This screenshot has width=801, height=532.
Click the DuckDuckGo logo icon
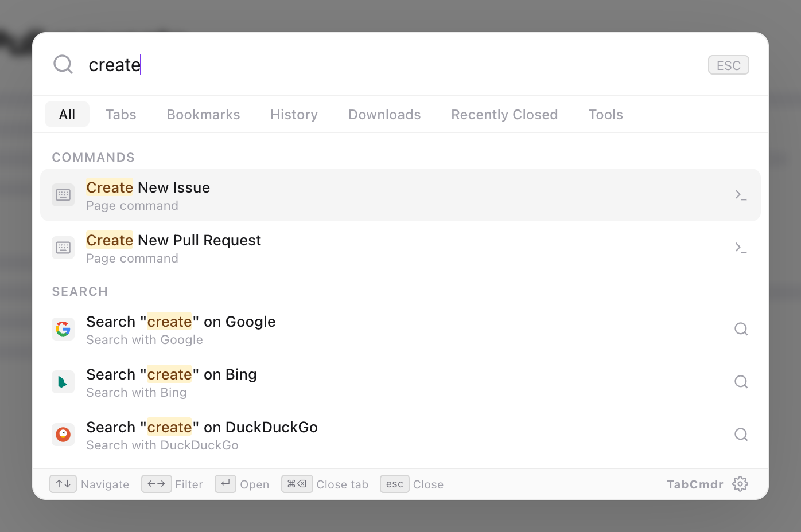point(63,435)
